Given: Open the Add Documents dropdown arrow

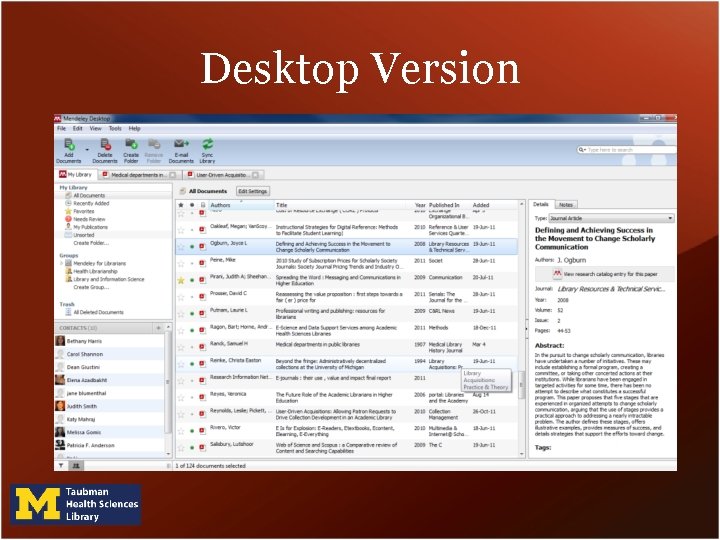Looking at the screenshot, I should click(87, 150).
